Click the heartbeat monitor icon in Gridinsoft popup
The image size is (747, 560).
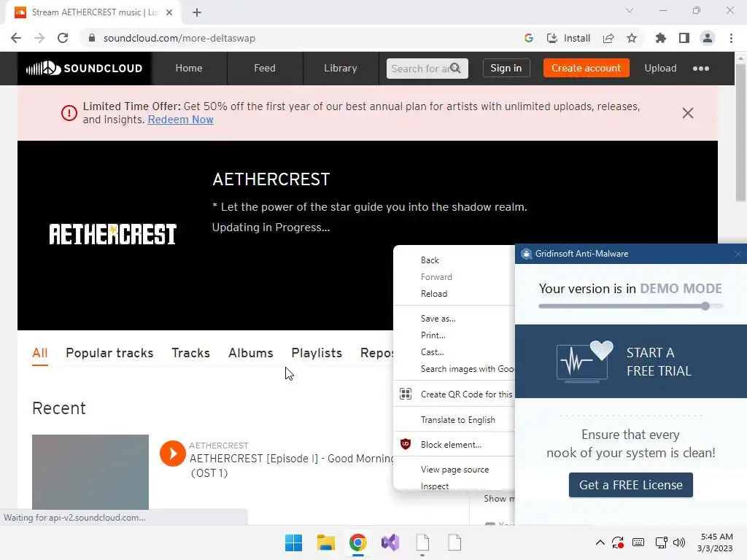584,362
